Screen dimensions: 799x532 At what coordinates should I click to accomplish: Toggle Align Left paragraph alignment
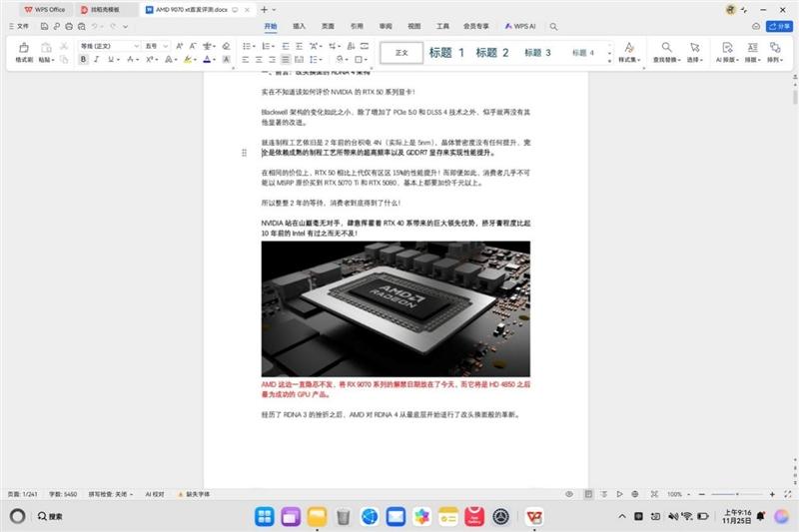[x=245, y=59]
